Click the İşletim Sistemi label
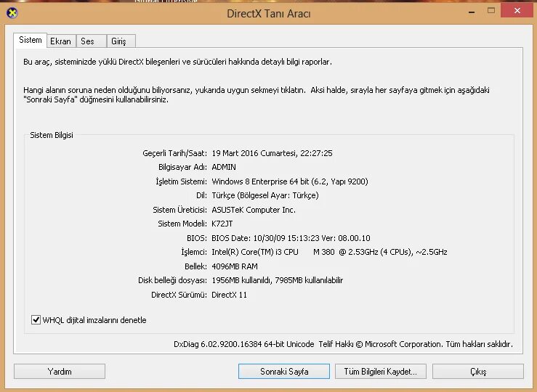 pyautogui.click(x=181, y=181)
